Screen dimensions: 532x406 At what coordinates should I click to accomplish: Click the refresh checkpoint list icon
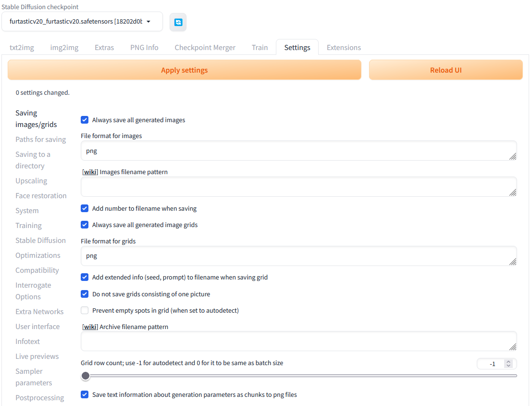[178, 22]
